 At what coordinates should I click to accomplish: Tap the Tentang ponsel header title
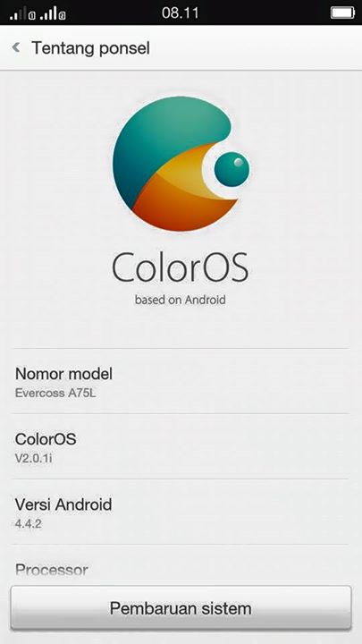(90, 48)
